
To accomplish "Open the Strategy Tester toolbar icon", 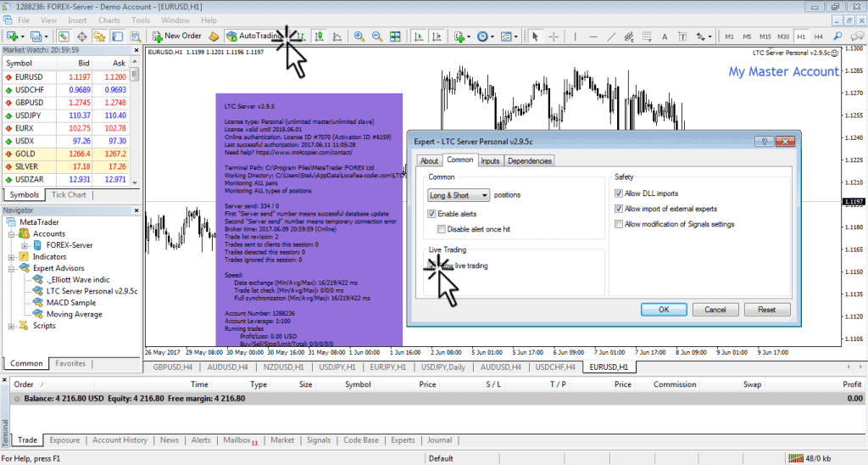I will tap(135, 36).
